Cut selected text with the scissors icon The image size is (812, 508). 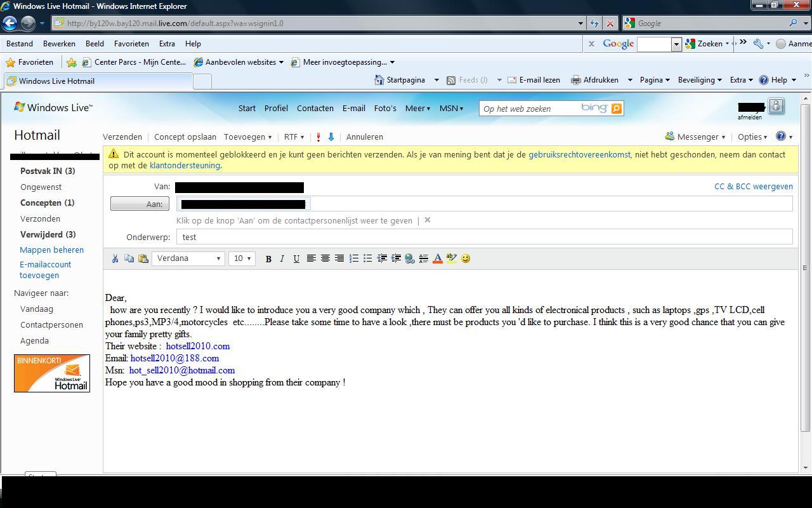(x=115, y=258)
